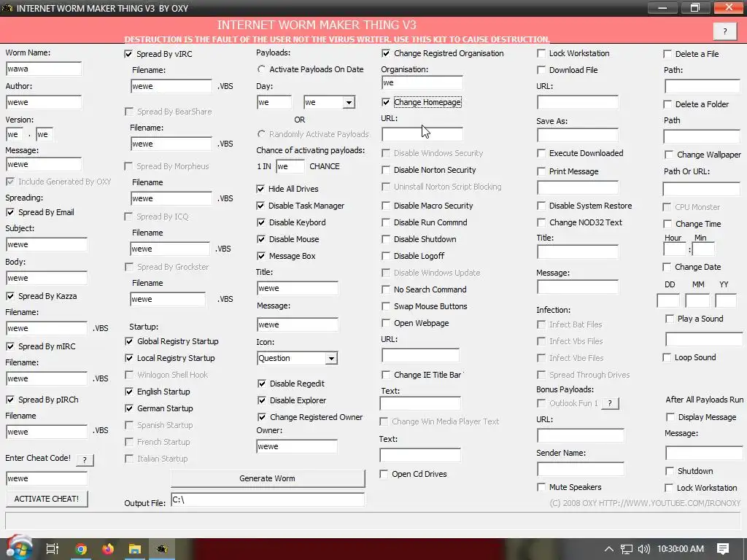Click the Email Subject field
The width and height of the screenshot is (747, 560).
pos(47,245)
